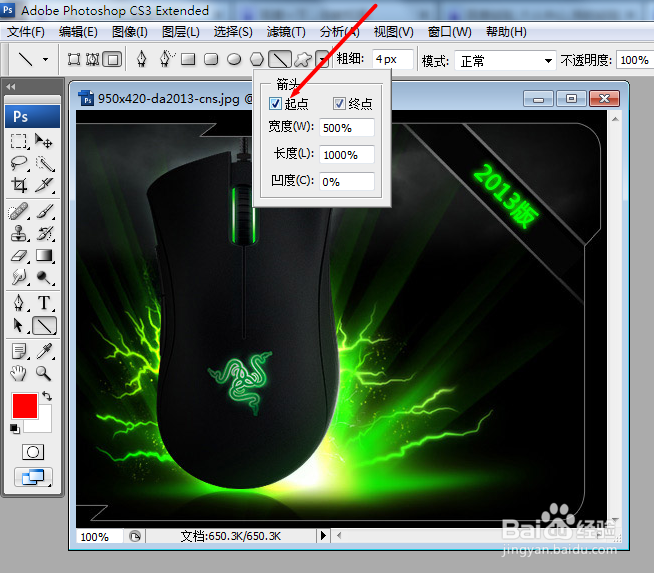Open the tool preset picker dropdown
The height and width of the screenshot is (573, 654).
pyautogui.click(x=45, y=60)
